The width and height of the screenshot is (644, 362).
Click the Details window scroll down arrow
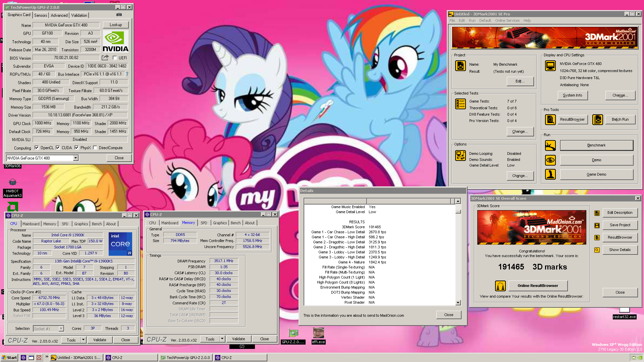(458, 303)
